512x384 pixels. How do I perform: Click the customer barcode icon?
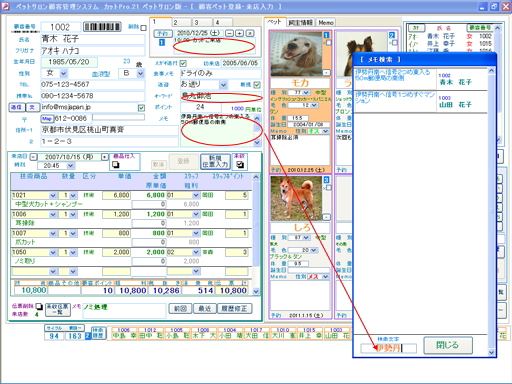pyautogui.click(x=102, y=27)
